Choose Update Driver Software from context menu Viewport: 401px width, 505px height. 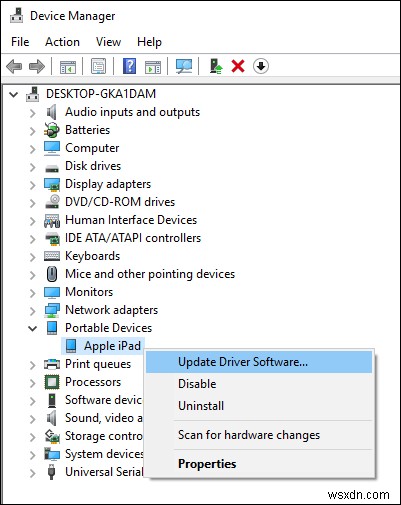(x=259, y=362)
